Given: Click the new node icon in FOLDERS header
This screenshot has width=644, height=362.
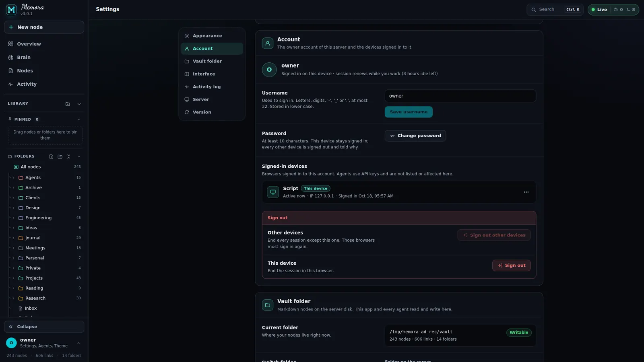Looking at the screenshot, I should [x=51, y=156].
